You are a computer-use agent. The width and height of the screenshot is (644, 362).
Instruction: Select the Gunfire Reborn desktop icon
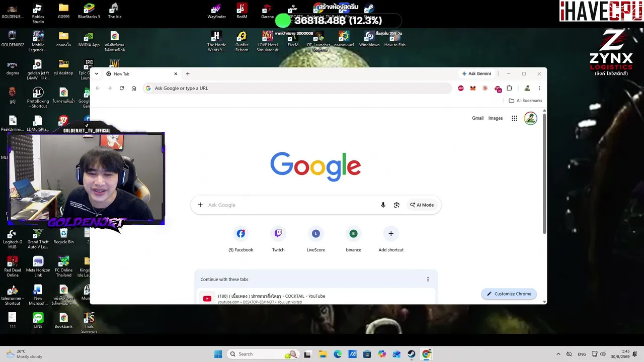click(x=242, y=42)
